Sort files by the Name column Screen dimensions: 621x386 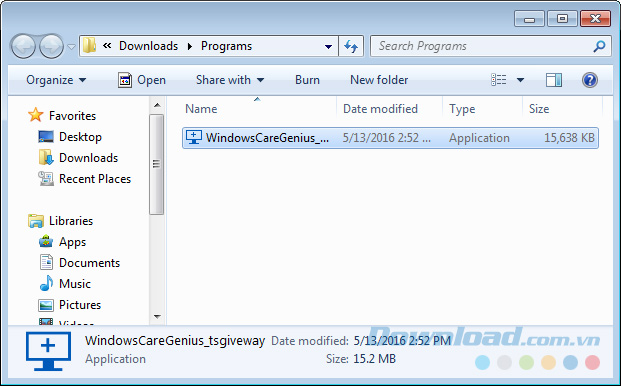click(x=201, y=109)
